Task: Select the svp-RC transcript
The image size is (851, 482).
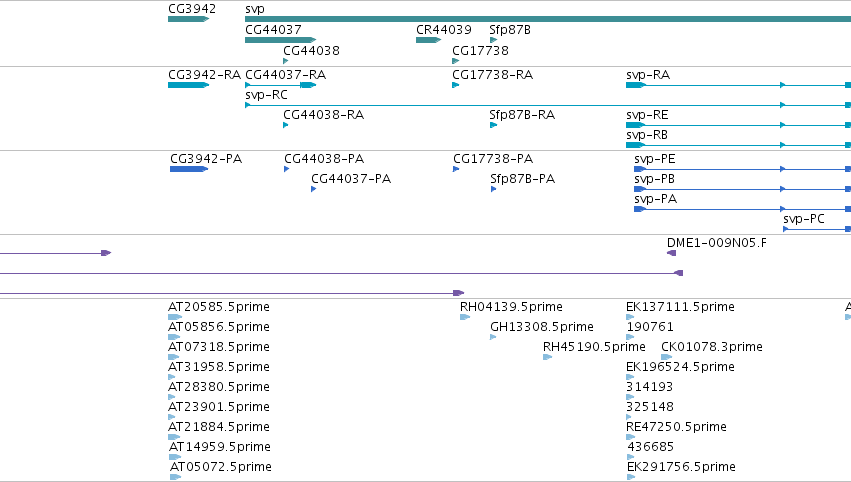Action: point(548,105)
